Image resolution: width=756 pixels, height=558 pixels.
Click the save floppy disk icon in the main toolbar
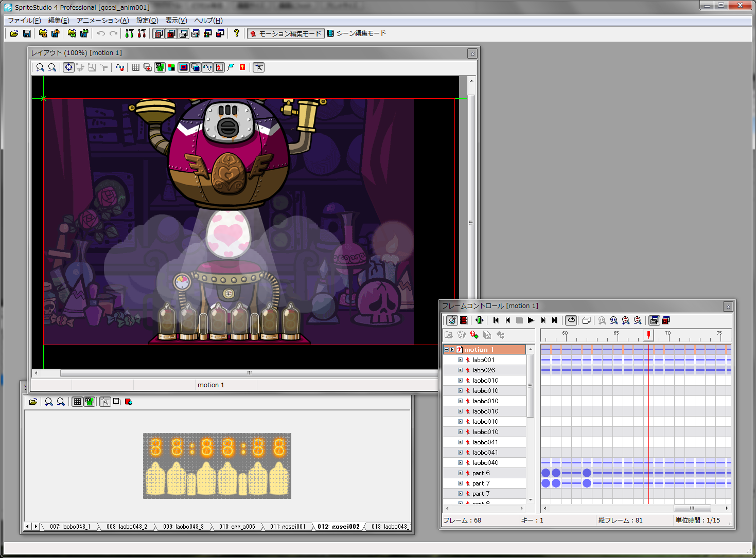tap(27, 33)
